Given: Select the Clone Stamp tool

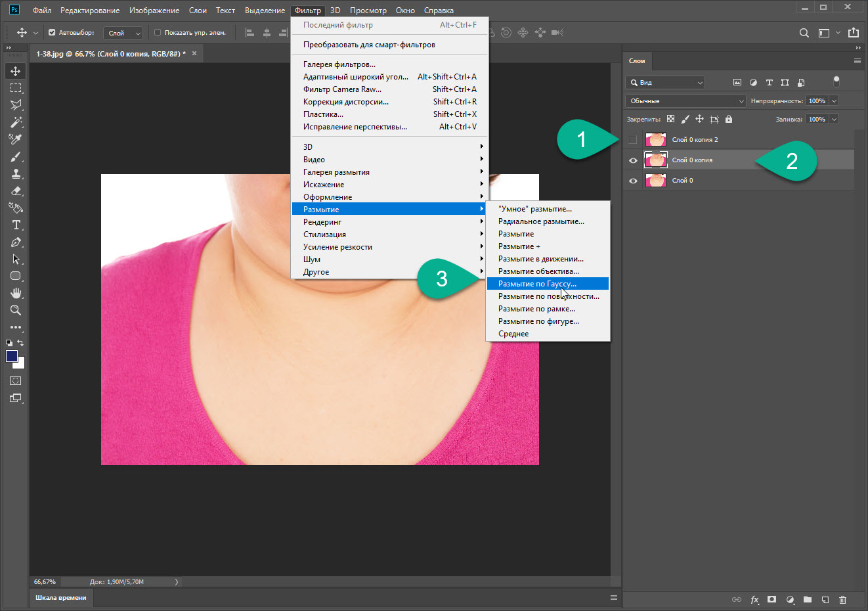Looking at the screenshot, I should (x=16, y=173).
